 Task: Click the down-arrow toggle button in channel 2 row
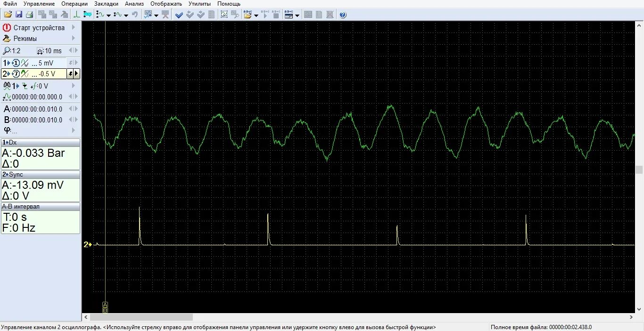click(x=70, y=74)
